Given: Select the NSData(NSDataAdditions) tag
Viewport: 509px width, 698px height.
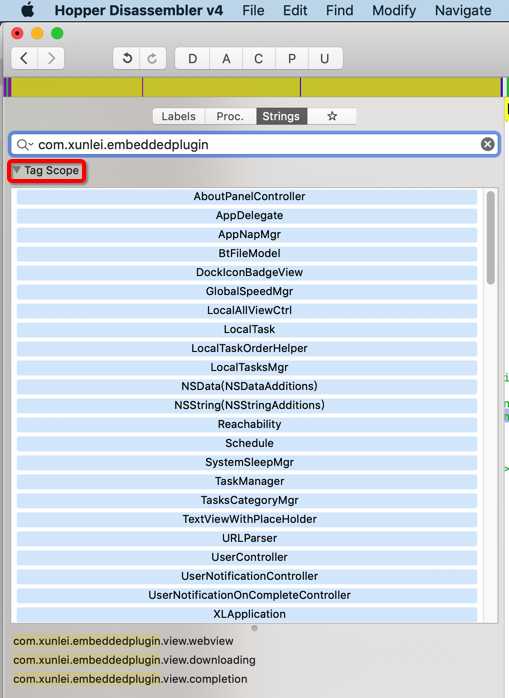Looking at the screenshot, I should click(x=247, y=386).
